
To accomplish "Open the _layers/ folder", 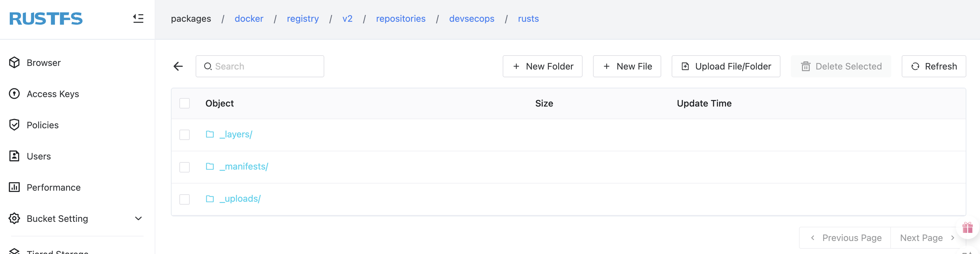I will (236, 134).
